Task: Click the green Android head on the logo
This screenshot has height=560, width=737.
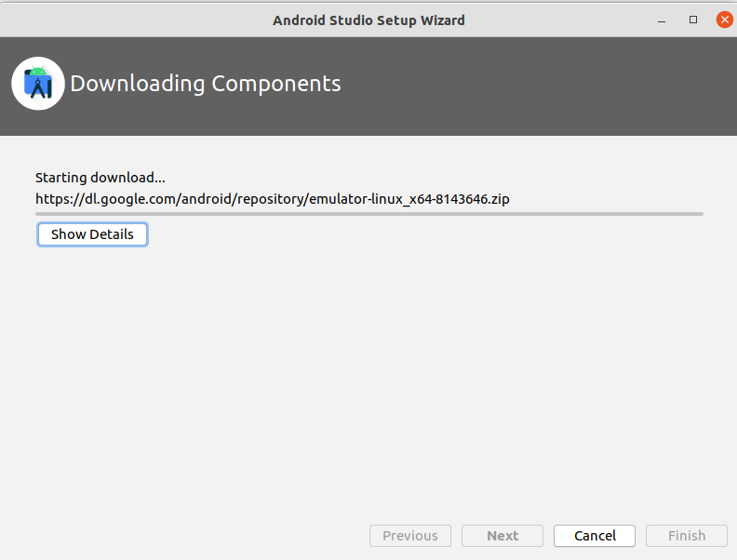Action: pos(38,71)
